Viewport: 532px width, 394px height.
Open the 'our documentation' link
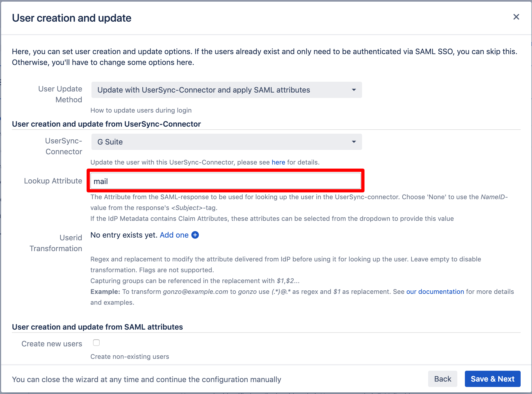pos(435,292)
